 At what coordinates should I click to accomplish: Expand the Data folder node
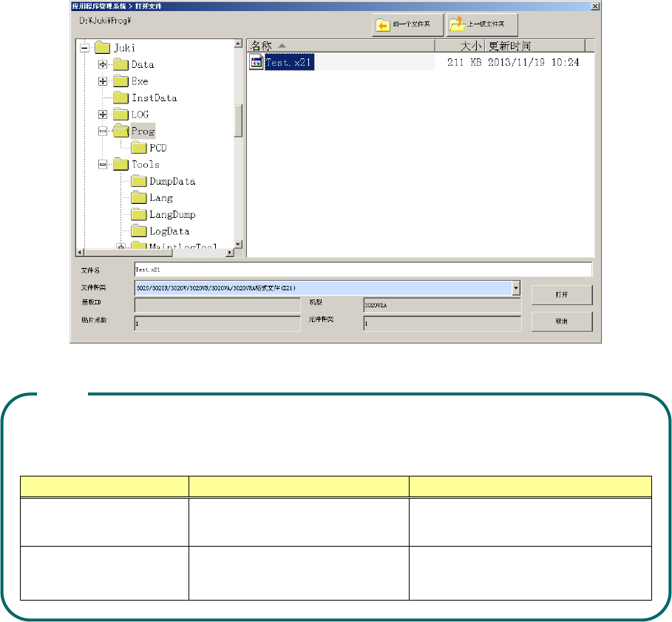(103, 65)
